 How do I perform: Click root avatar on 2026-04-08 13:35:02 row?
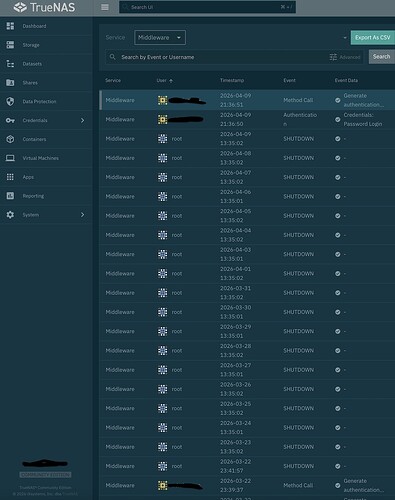(162, 158)
